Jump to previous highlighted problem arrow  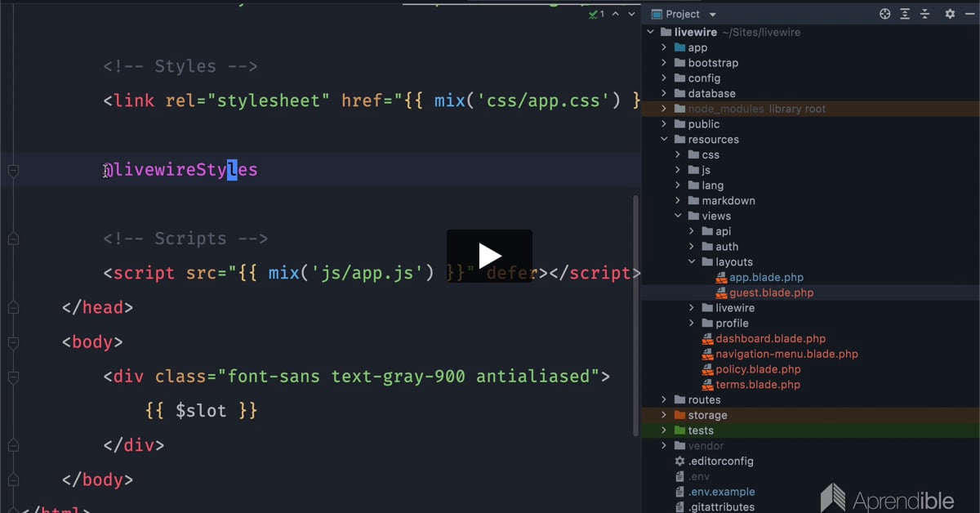614,14
